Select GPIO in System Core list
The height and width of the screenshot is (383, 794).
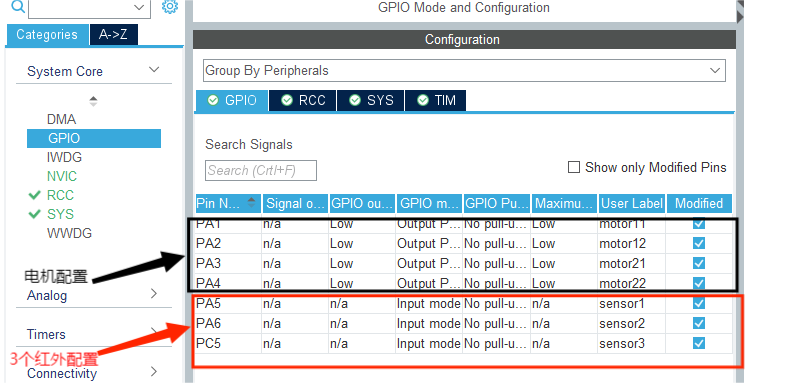click(94, 138)
